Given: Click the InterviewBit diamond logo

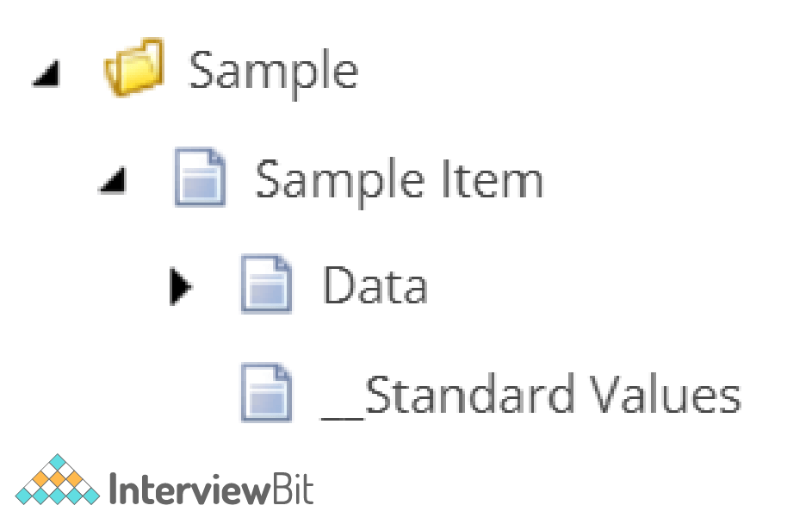Looking at the screenshot, I should pos(58,479).
